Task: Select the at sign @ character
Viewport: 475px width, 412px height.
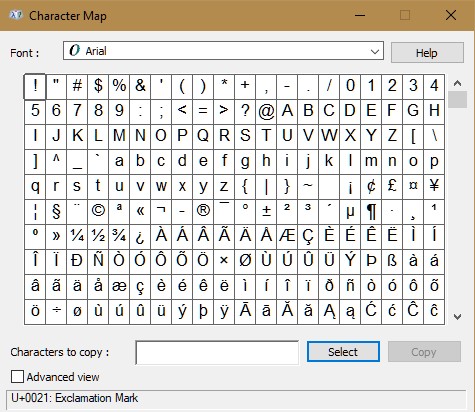Action: click(266, 112)
